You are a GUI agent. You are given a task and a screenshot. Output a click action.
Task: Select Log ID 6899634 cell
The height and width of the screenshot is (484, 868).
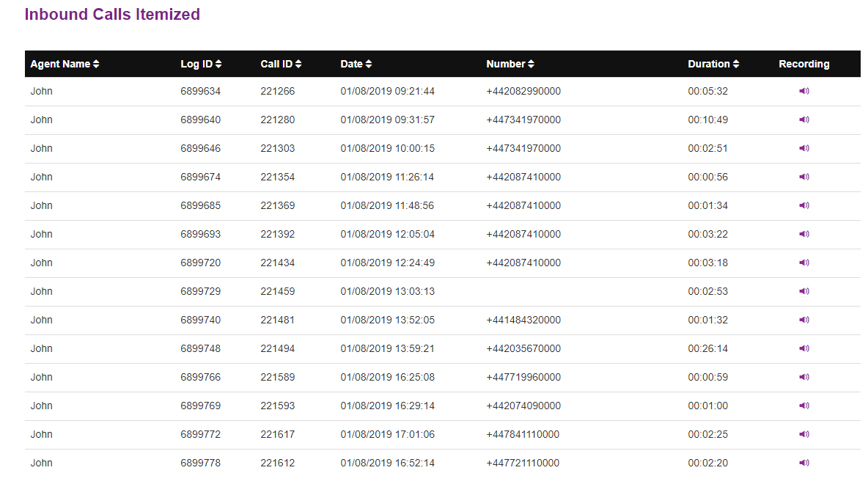[x=200, y=92]
